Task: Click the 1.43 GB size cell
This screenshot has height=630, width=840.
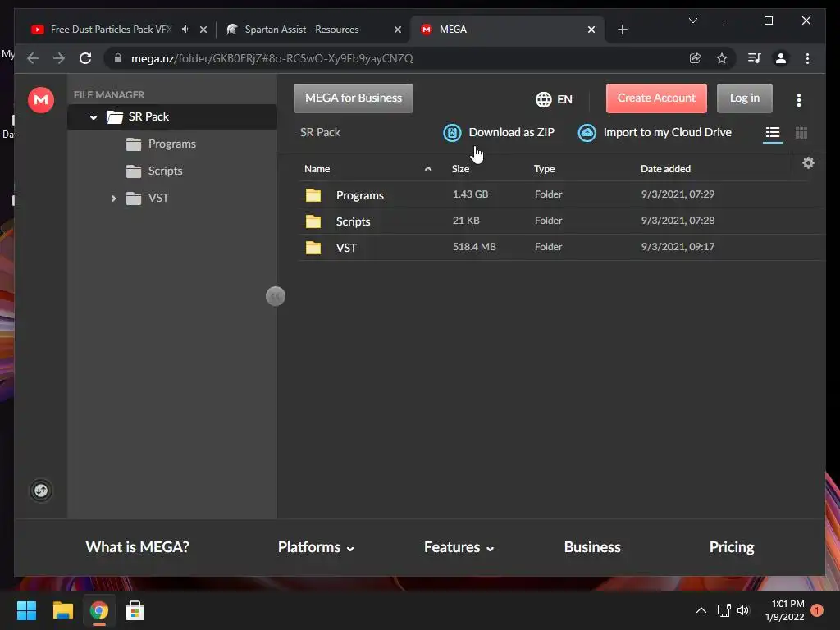Action: click(470, 194)
